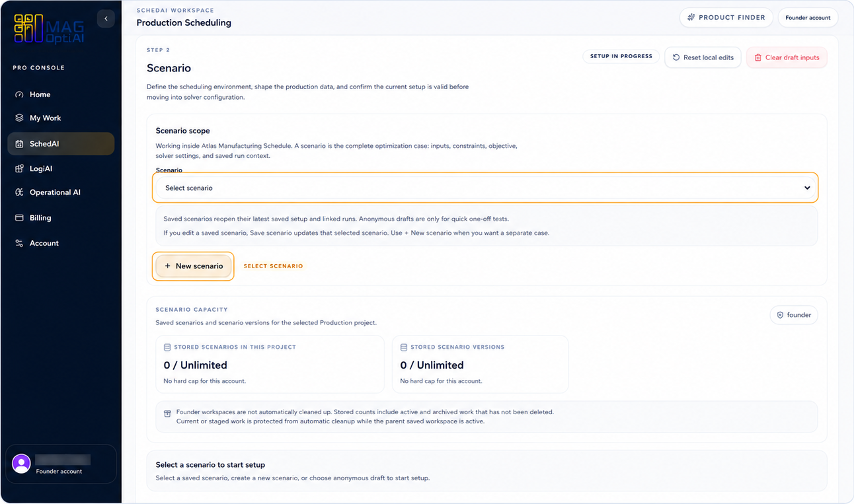Click the plus icon on New scenario
The width and height of the screenshot is (854, 504).
(x=168, y=266)
